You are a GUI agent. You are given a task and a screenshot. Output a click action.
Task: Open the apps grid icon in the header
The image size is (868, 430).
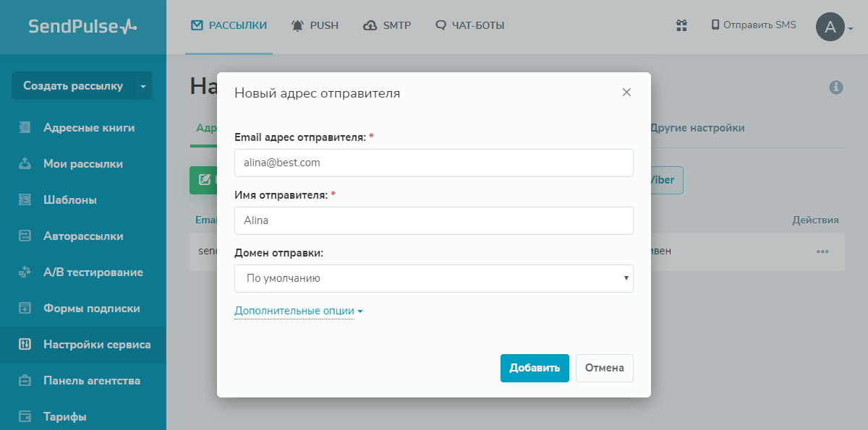(681, 25)
